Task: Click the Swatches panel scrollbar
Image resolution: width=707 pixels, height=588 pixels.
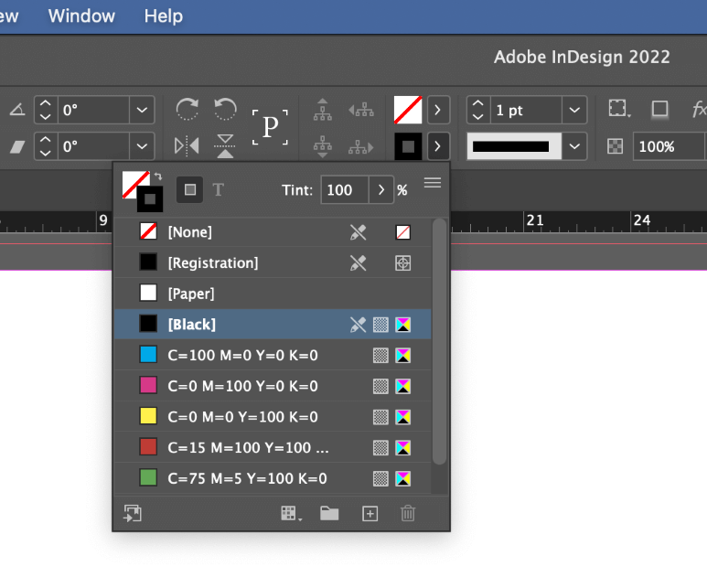Action: tap(439, 341)
